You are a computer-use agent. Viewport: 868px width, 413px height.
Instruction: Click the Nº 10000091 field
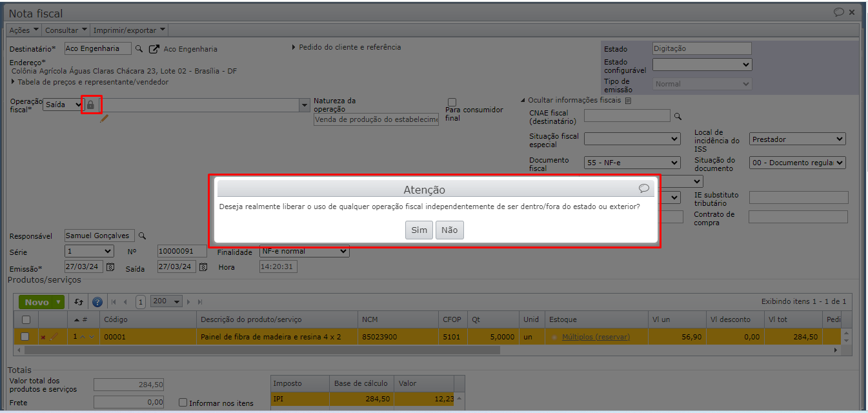coord(182,251)
